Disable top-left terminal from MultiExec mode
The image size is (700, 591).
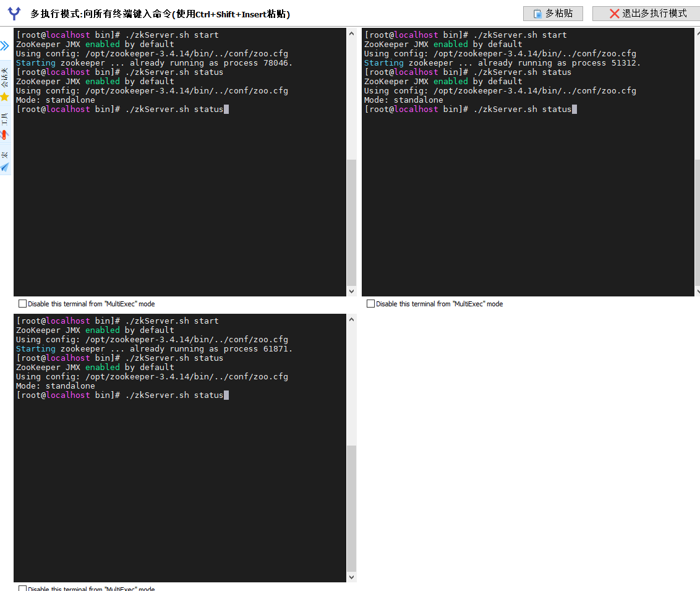[22, 304]
